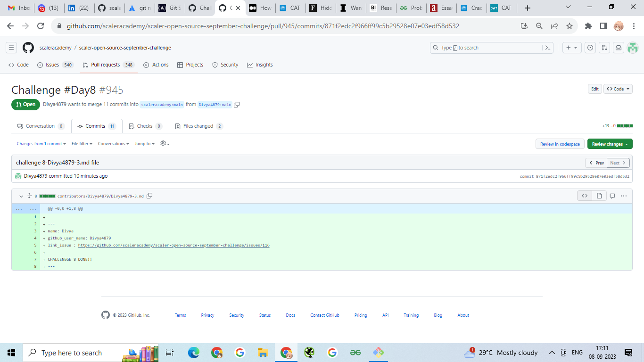Image resolution: width=644 pixels, height=362 pixels.
Task: Toggle comment visibility on the diff
Action: [612, 196]
